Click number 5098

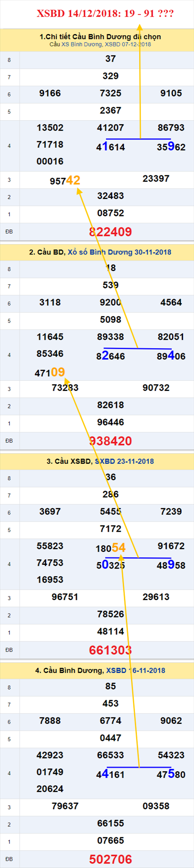(110, 320)
